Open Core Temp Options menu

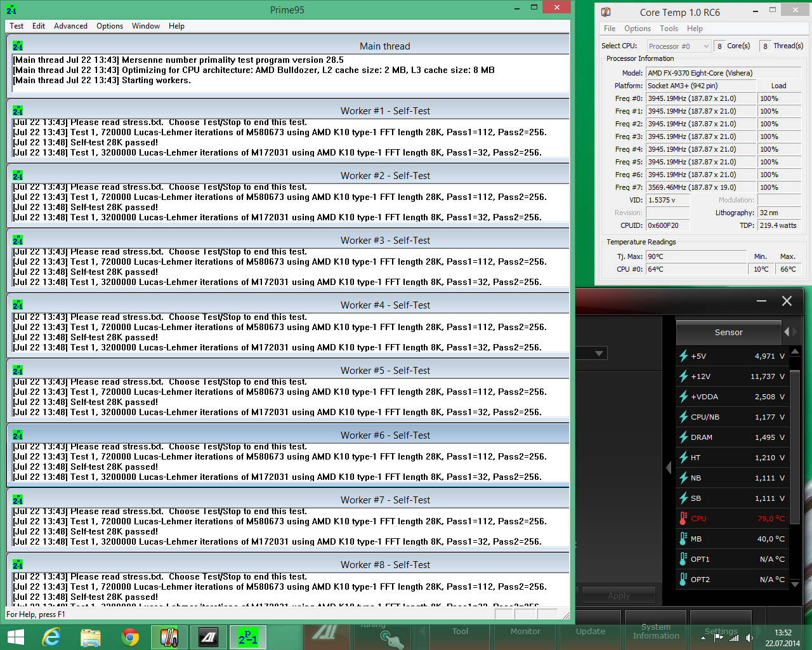point(638,29)
